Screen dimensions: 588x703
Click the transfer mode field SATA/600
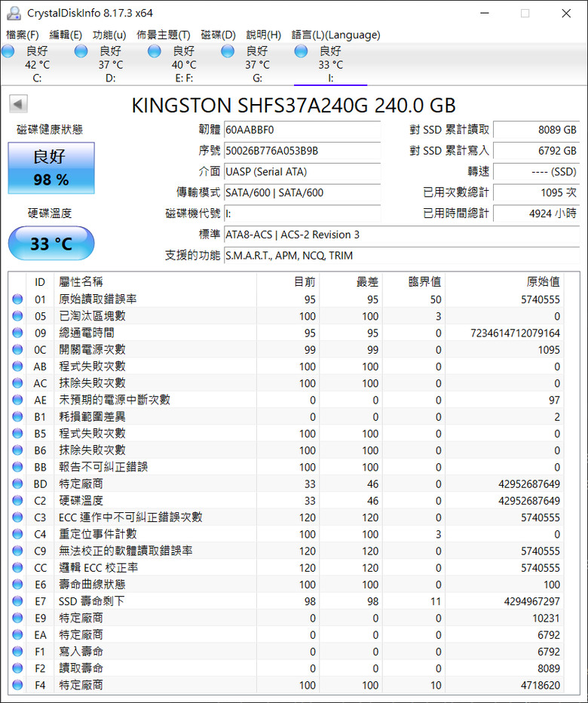pyautogui.click(x=302, y=193)
